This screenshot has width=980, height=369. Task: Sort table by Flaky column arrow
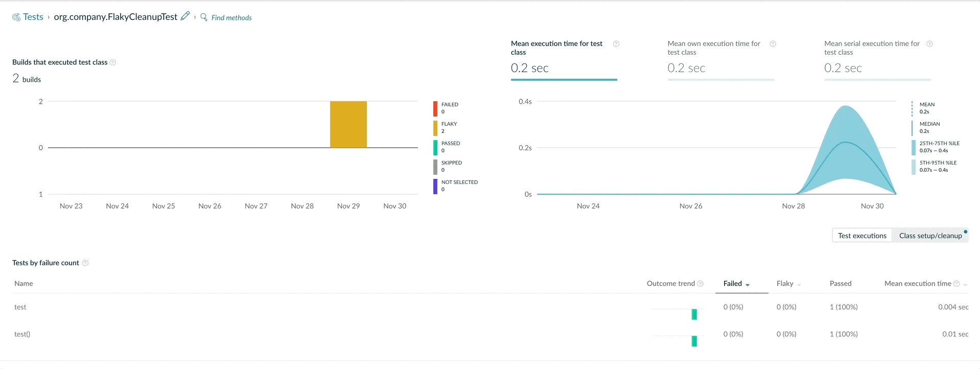point(799,285)
